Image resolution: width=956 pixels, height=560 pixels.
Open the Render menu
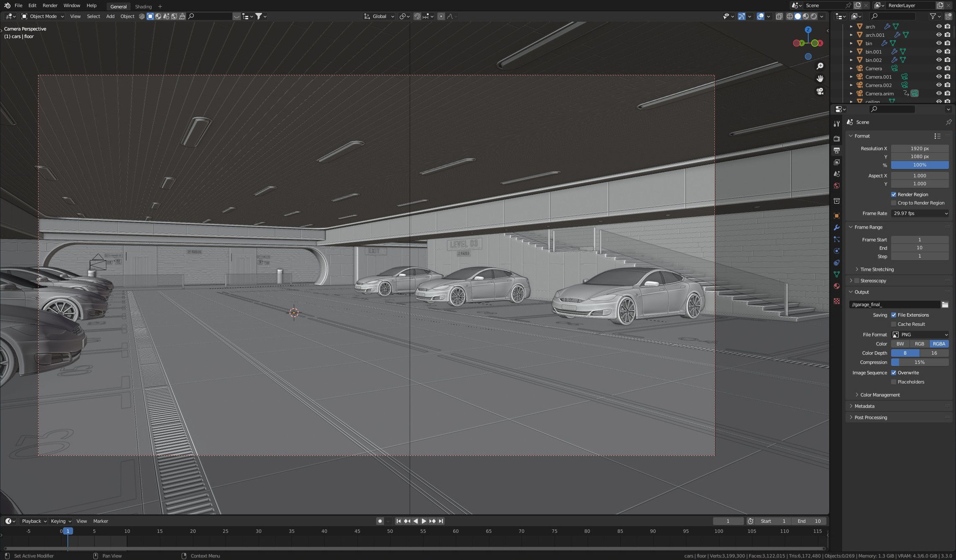(x=50, y=5)
